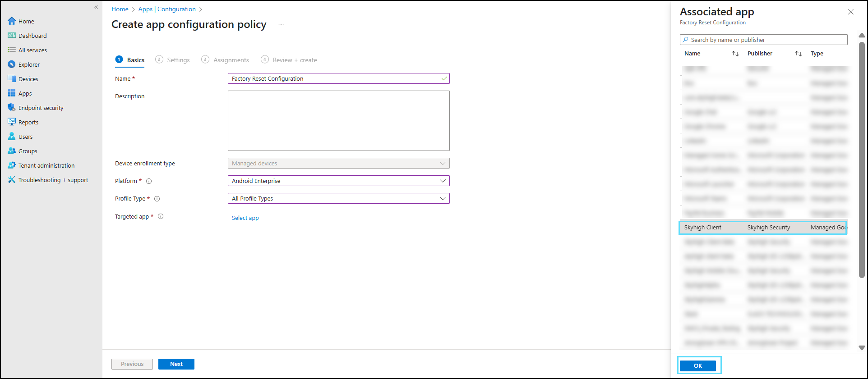Go to the Assignments step tab
The height and width of the screenshot is (379, 868).
(x=226, y=60)
